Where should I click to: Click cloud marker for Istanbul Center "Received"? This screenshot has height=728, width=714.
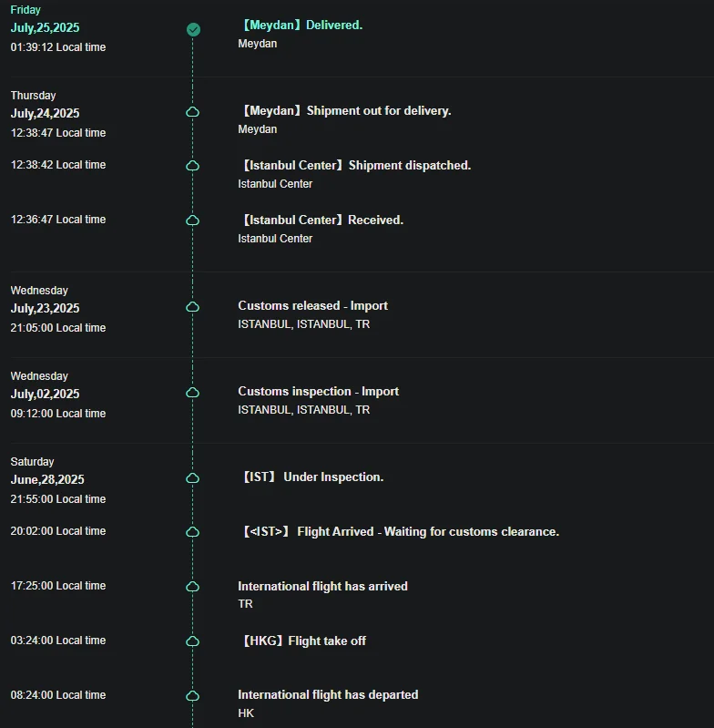193,220
